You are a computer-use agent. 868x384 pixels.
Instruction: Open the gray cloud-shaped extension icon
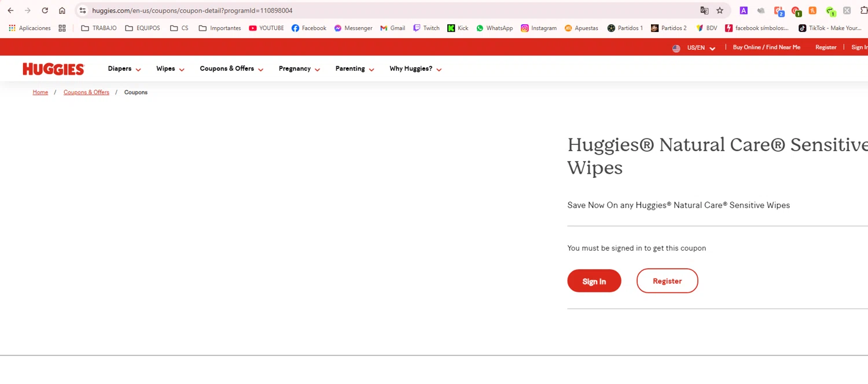tap(761, 10)
